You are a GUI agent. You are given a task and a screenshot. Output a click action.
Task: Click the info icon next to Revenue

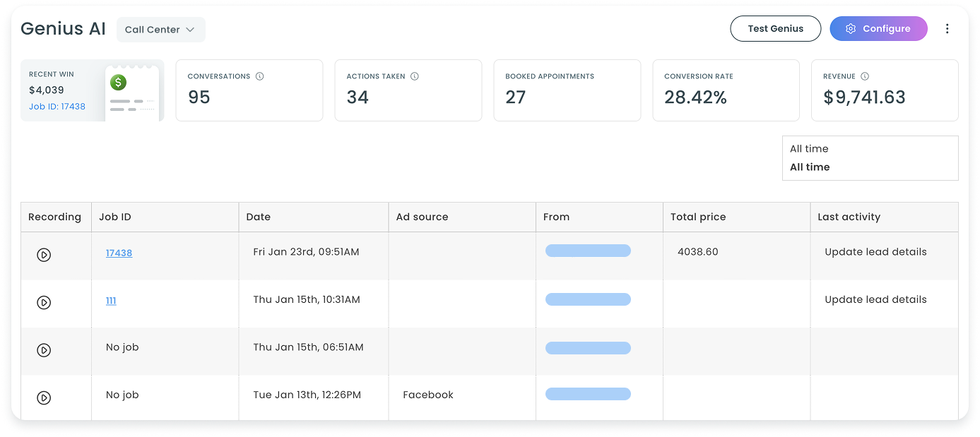click(x=865, y=76)
